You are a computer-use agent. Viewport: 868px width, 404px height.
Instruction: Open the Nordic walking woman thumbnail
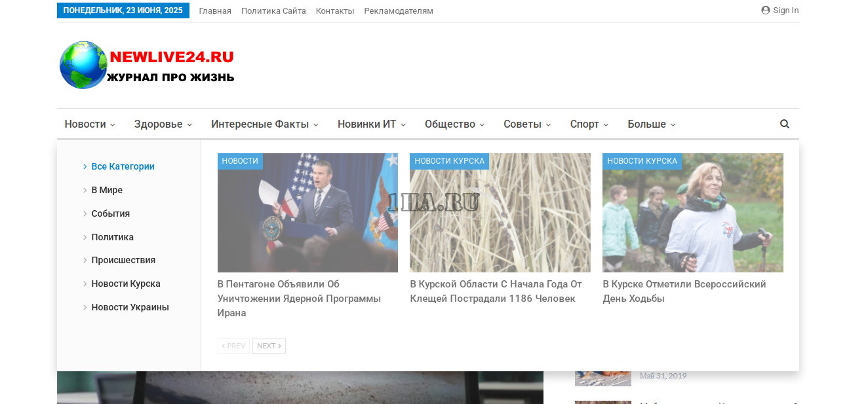click(692, 213)
